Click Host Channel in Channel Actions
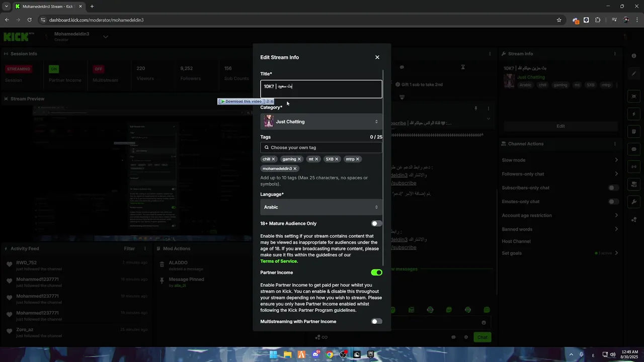 [516, 241]
